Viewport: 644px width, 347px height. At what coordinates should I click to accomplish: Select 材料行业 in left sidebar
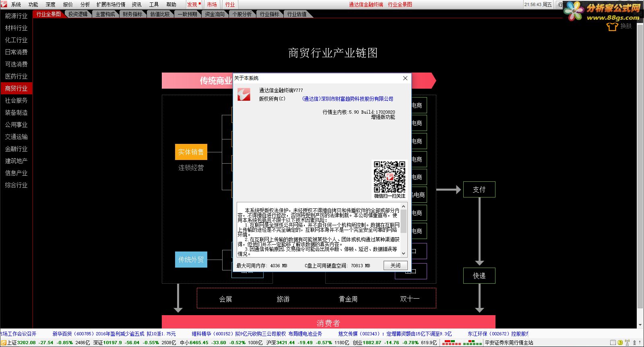[16, 28]
